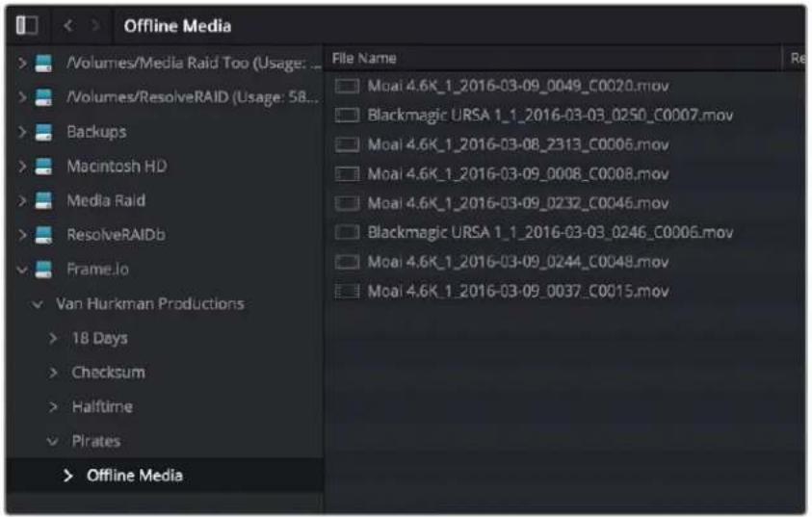
Task: Click clip icon for Moai 0008_C0008.mov
Action: tap(347, 174)
